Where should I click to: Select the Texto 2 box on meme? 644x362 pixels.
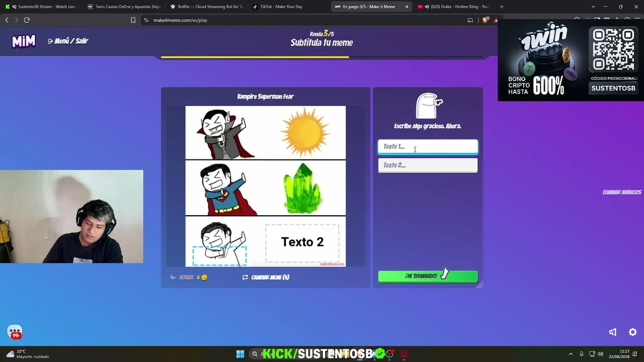coord(302,243)
